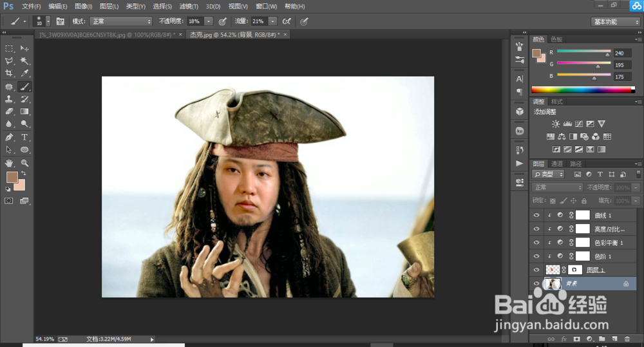Open the 图像(I) menu

point(83,6)
